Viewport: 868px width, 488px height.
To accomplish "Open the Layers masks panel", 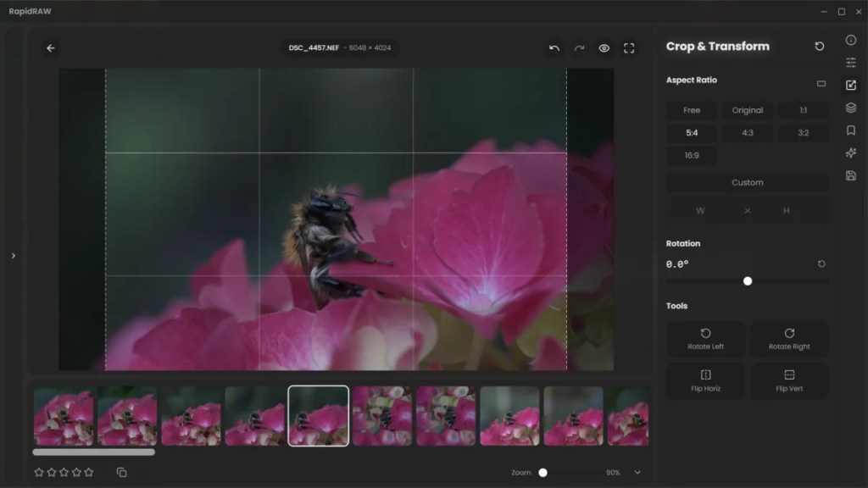I will (x=850, y=108).
